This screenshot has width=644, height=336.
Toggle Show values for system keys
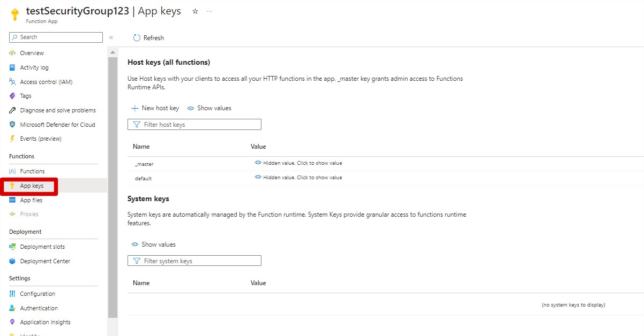154,245
